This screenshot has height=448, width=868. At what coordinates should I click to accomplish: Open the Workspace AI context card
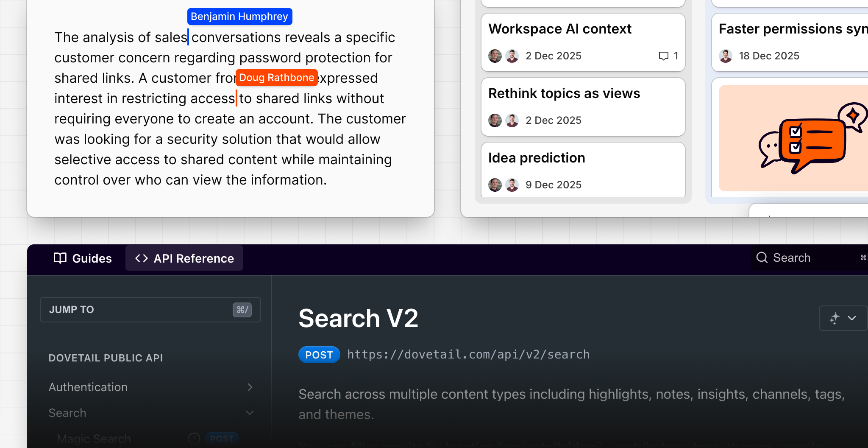coord(559,29)
